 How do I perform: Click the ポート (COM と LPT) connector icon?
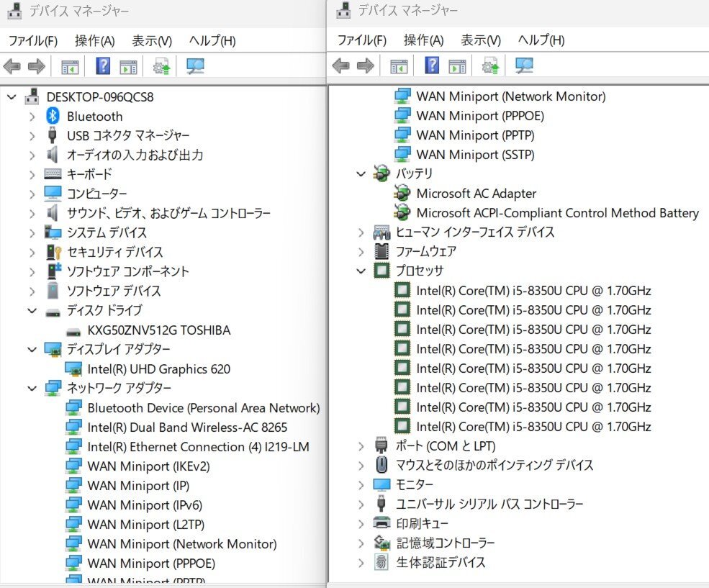pos(381,445)
